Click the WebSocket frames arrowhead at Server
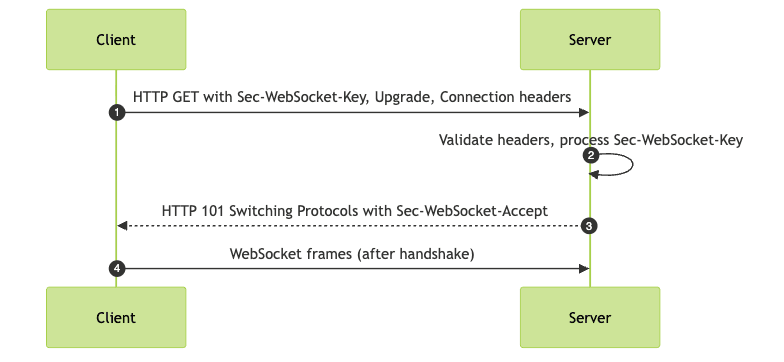Screen dimensions: 784x362 (x=584, y=268)
